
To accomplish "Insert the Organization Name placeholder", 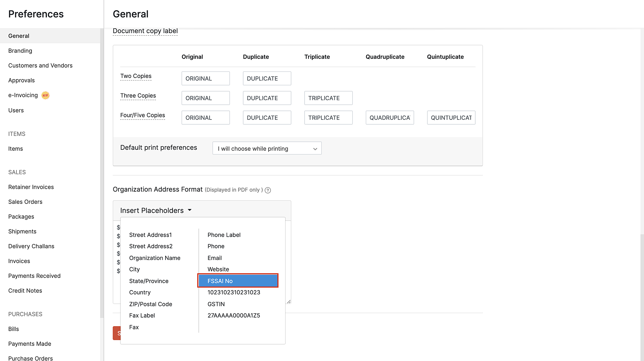I will (155, 258).
